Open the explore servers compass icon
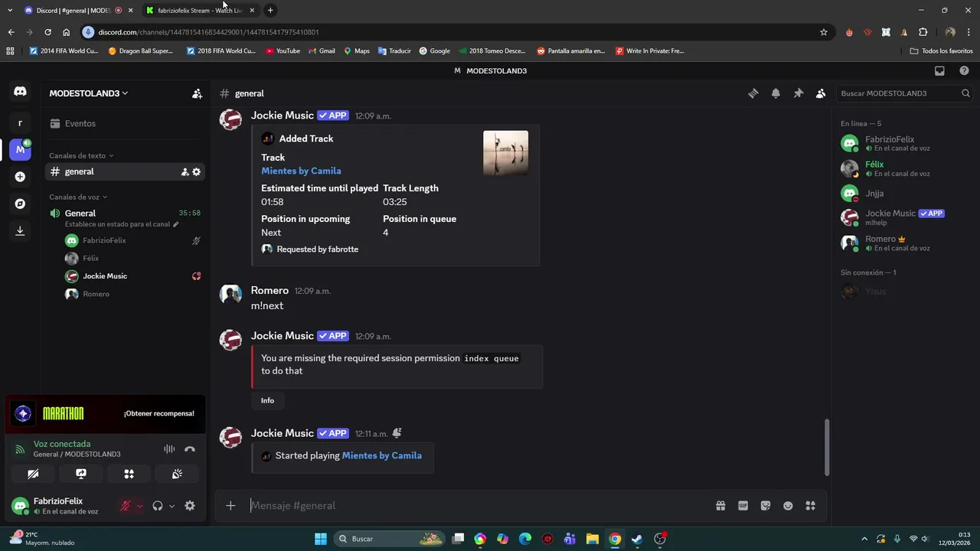Image resolution: width=980 pixels, height=551 pixels. coord(20,204)
